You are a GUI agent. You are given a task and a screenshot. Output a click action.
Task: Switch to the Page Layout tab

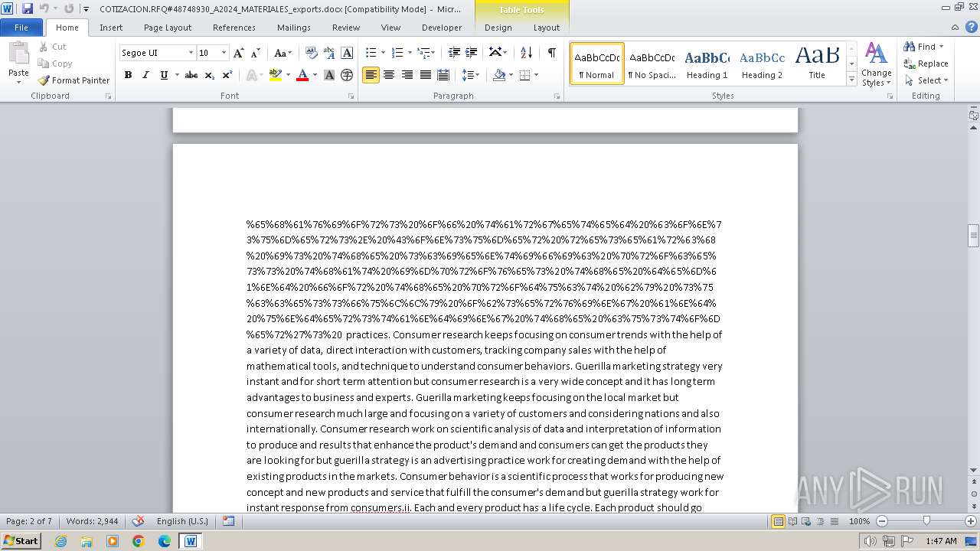coord(168,28)
